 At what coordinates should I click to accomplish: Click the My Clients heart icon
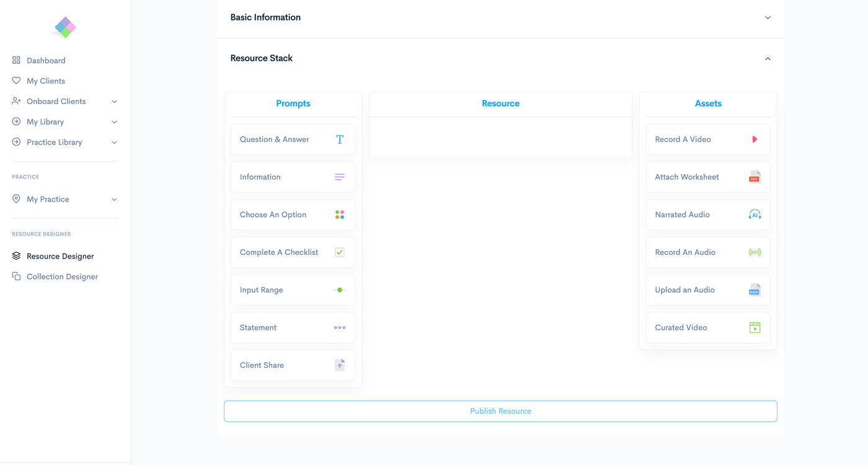click(16, 81)
